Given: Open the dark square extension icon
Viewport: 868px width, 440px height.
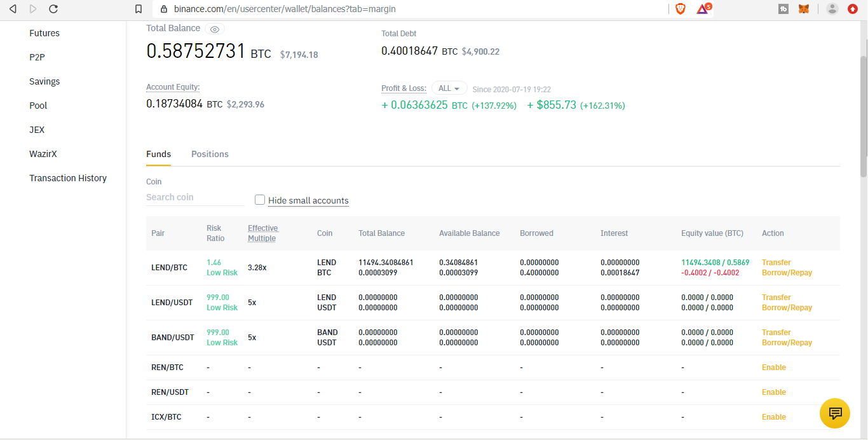Looking at the screenshot, I should [x=783, y=9].
